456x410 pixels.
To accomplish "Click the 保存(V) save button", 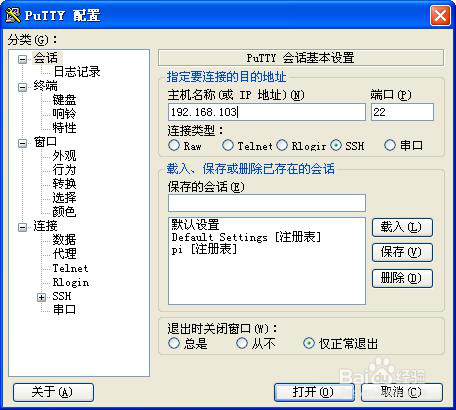I will 402,252.
